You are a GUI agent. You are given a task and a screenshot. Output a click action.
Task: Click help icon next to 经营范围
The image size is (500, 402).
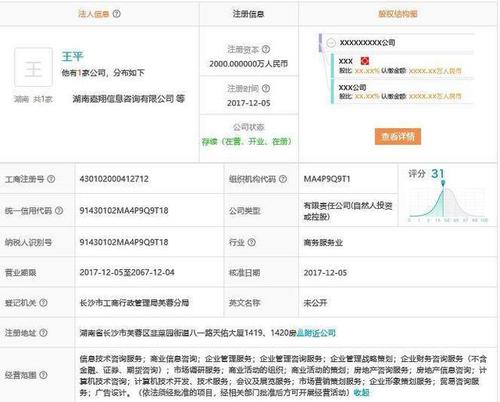point(43,375)
